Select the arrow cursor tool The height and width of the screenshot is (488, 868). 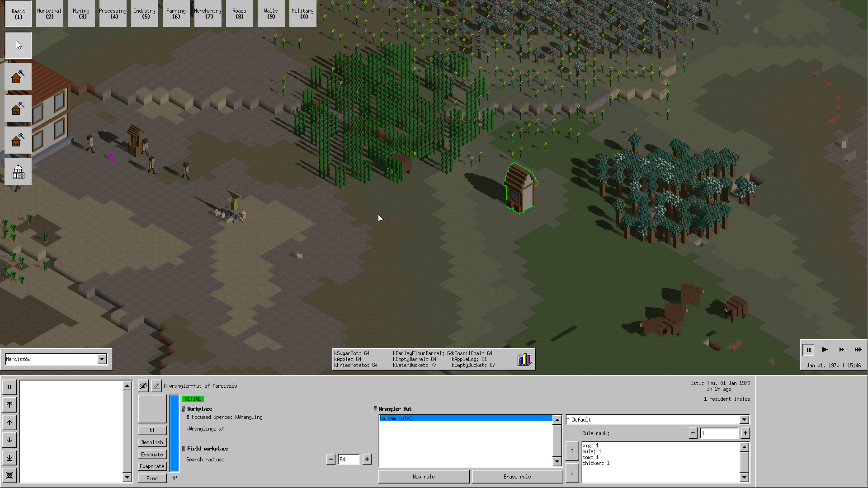pyautogui.click(x=18, y=45)
